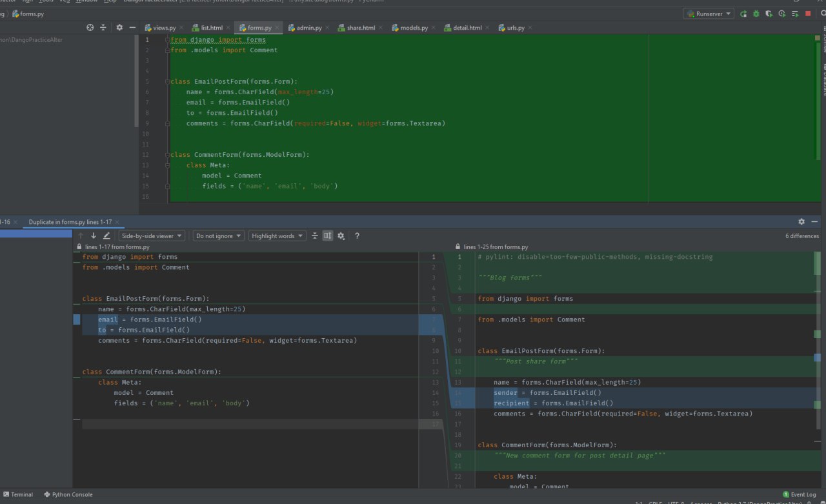This screenshot has height=504, width=826.
Task: Click the 'sender' word in right diff
Action: (505, 392)
